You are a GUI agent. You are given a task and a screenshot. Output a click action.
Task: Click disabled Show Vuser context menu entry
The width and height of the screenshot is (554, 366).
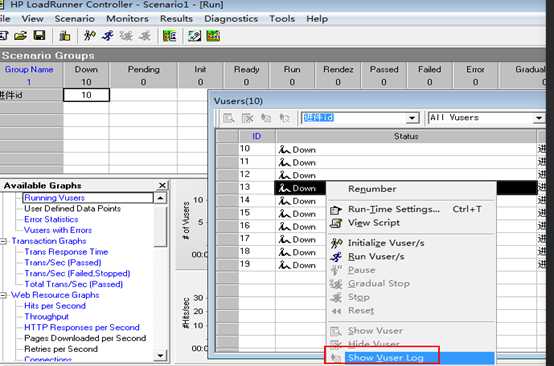pos(411,331)
